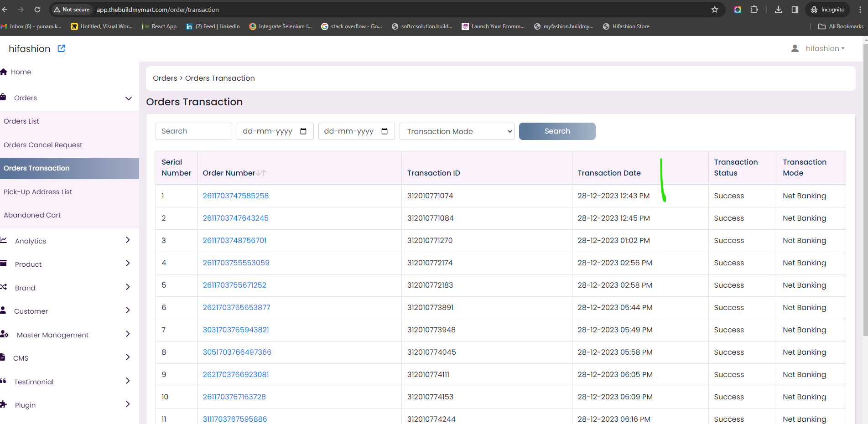
Task: Select Orders Transaction sidebar item
Action: tap(69, 168)
